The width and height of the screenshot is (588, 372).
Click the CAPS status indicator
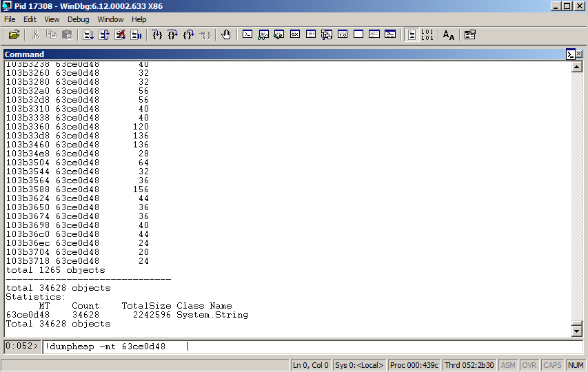pyautogui.click(x=552, y=365)
